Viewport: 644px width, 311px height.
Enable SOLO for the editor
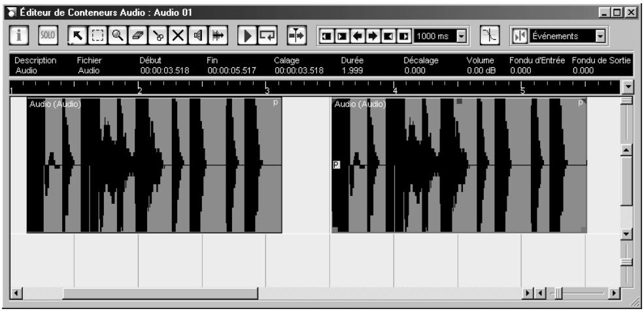coord(48,36)
